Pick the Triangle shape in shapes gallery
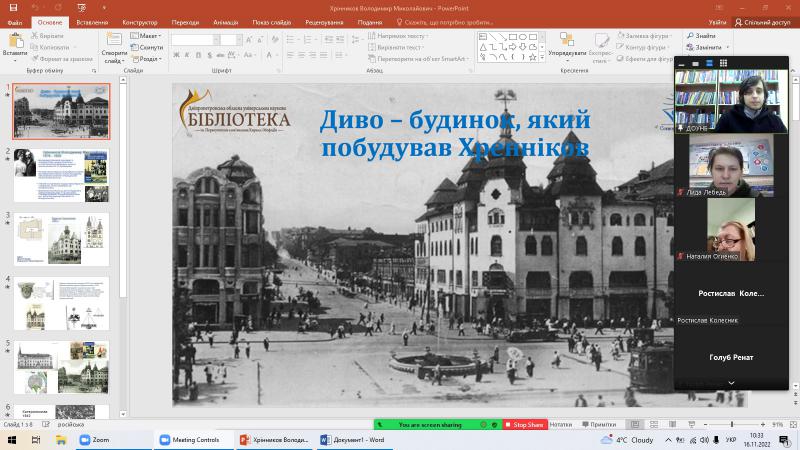800x450 pixels. coord(483,47)
